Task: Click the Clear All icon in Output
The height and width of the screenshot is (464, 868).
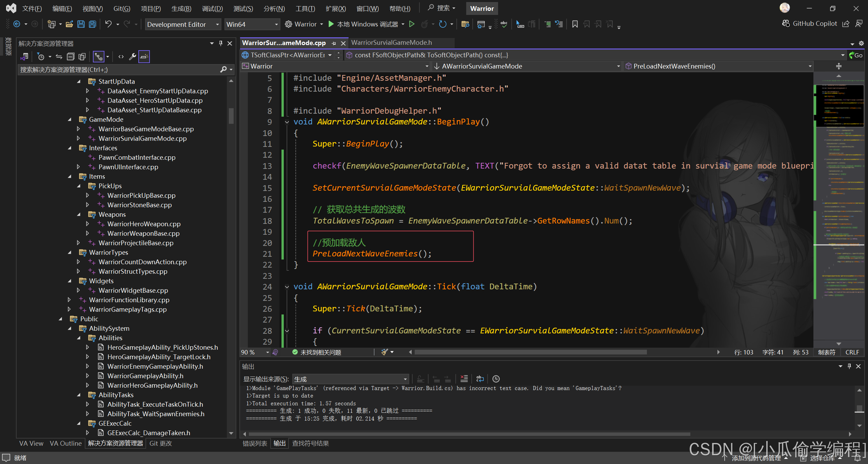Action: click(x=464, y=379)
